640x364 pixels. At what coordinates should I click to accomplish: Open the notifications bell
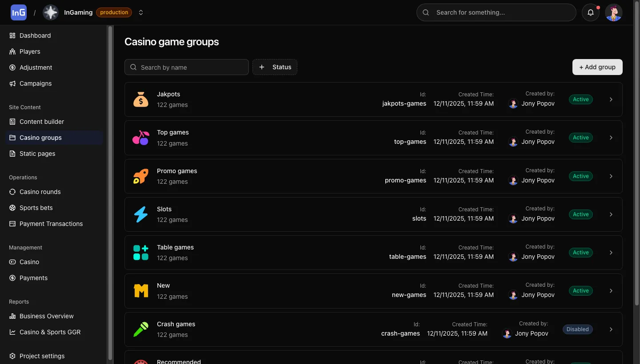(x=591, y=12)
